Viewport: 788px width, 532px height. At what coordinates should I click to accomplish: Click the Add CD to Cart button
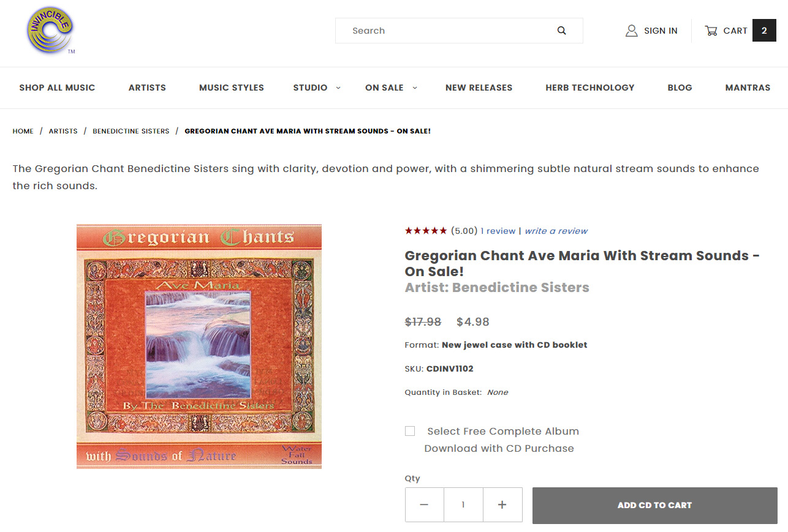654,505
